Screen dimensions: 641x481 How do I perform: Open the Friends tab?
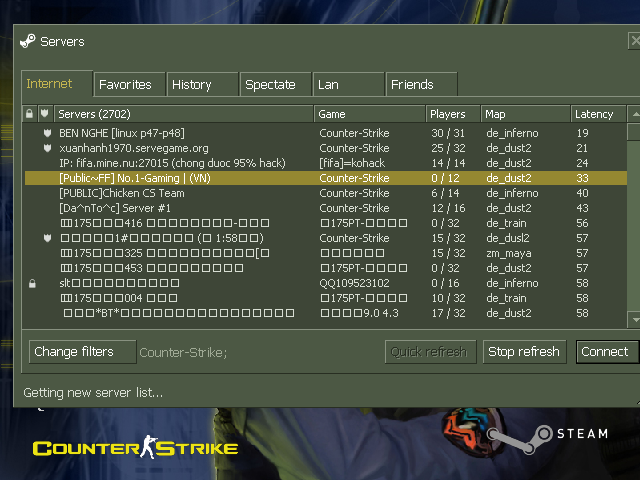421,85
